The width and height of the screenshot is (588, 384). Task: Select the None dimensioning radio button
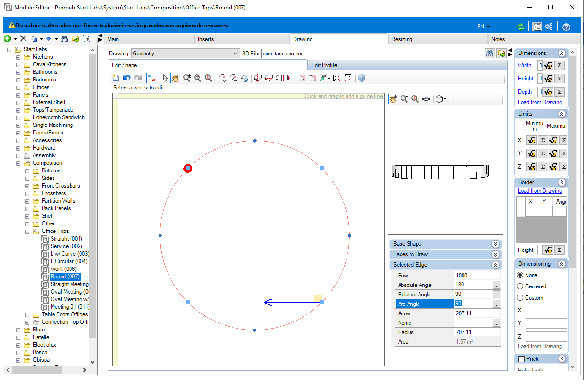coord(520,275)
